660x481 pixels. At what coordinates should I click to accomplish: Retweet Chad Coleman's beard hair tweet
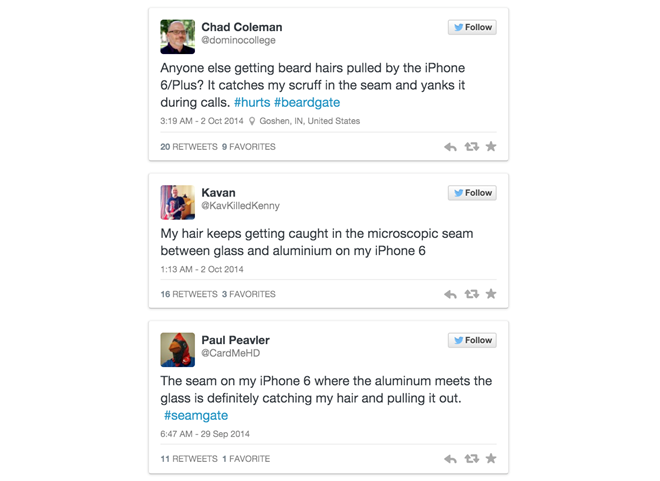(x=471, y=147)
